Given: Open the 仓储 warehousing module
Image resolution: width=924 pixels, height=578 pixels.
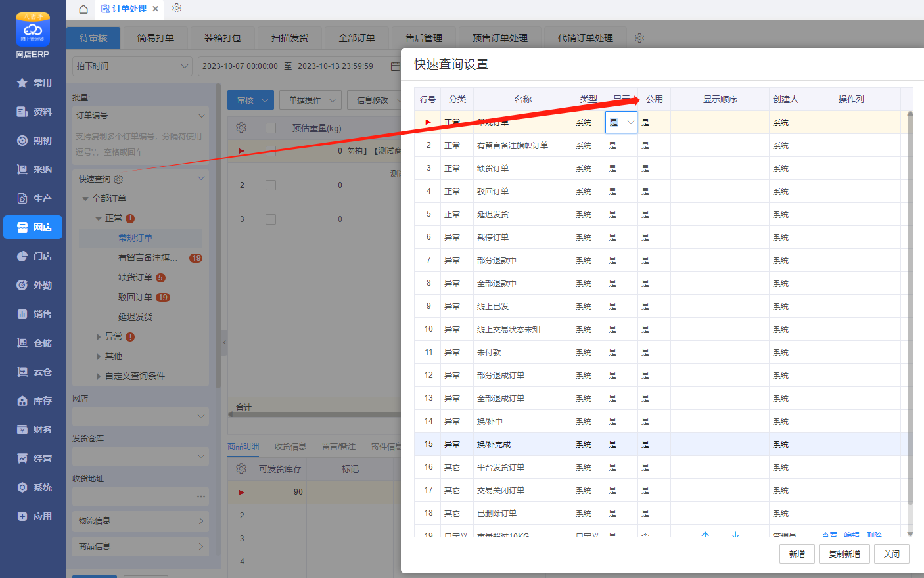Looking at the screenshot, I should 33,343.
